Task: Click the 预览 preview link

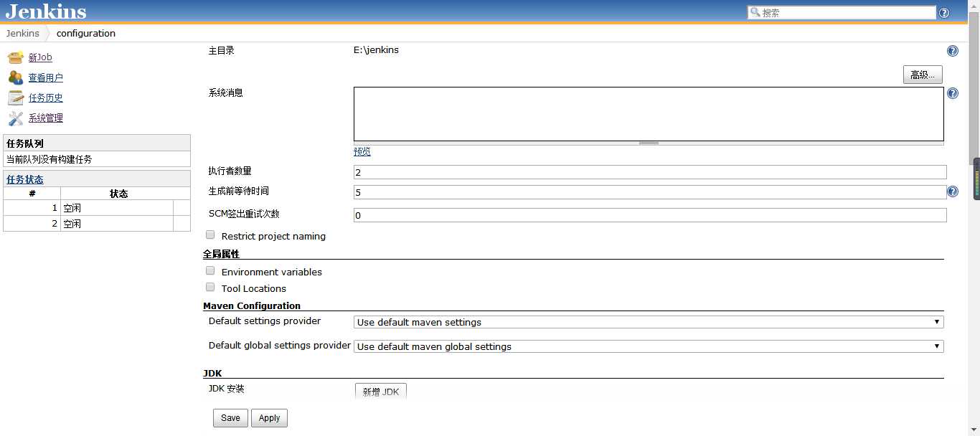Action: click(x=362, y=151)
